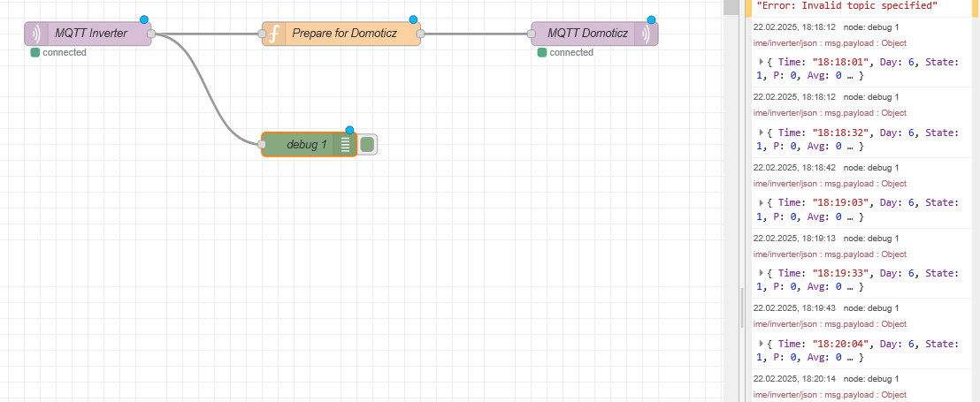Click the wire from MQTT Inverter to debug 1
980x402 pixels.
pyautogui.click(x=207, y=88)
